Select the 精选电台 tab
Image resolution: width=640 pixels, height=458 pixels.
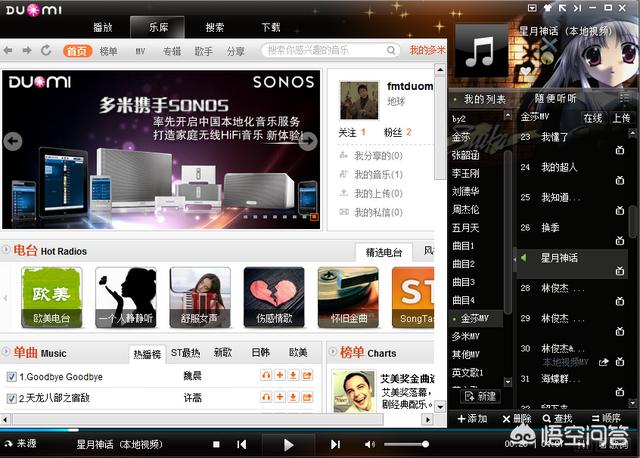(x=384, y=252)
